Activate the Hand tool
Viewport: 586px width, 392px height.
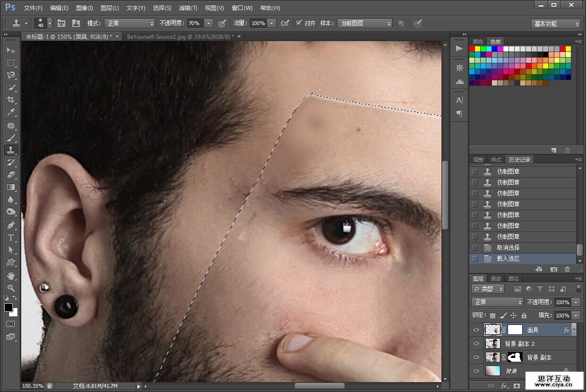coord(11,275)
